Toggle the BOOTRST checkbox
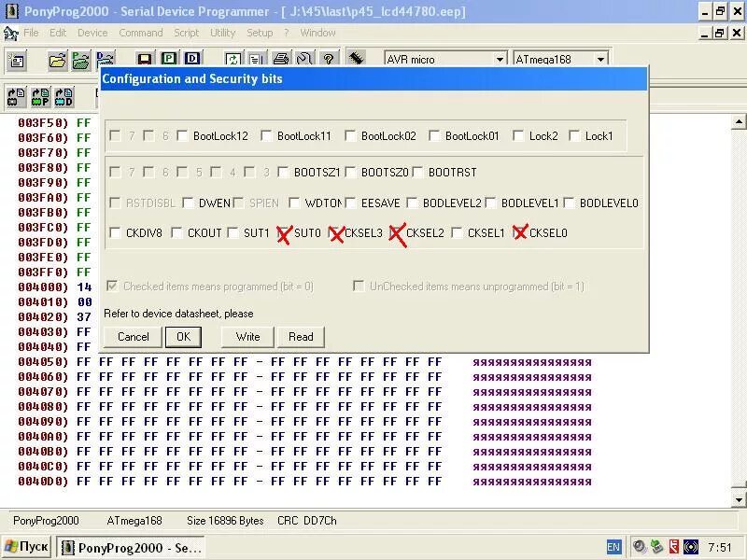The image size is (747, 560). pyautogui.click(x=417, y=172)
